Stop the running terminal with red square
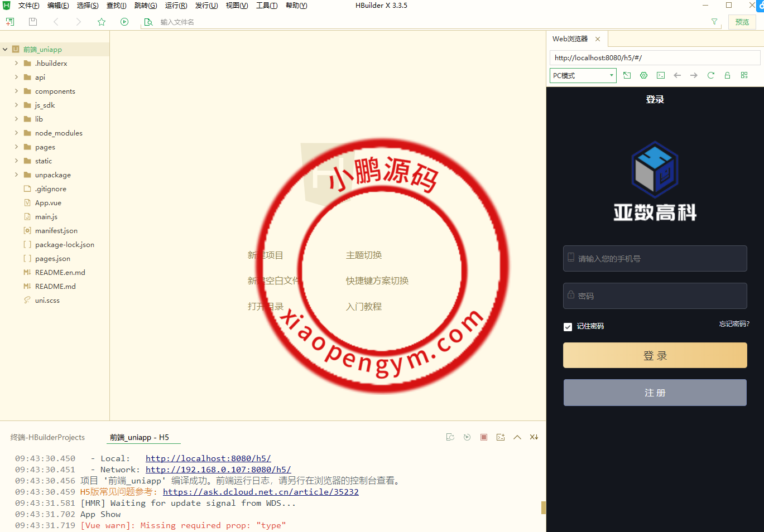This screenshot has height=532, width=764. tap(484, 437)
